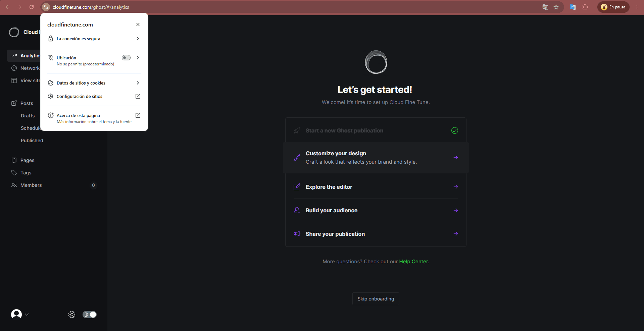Image resolution: width=644 pixels, height=331 pixels.
Task: Open Explore the editor step
Action: (376, 187)
